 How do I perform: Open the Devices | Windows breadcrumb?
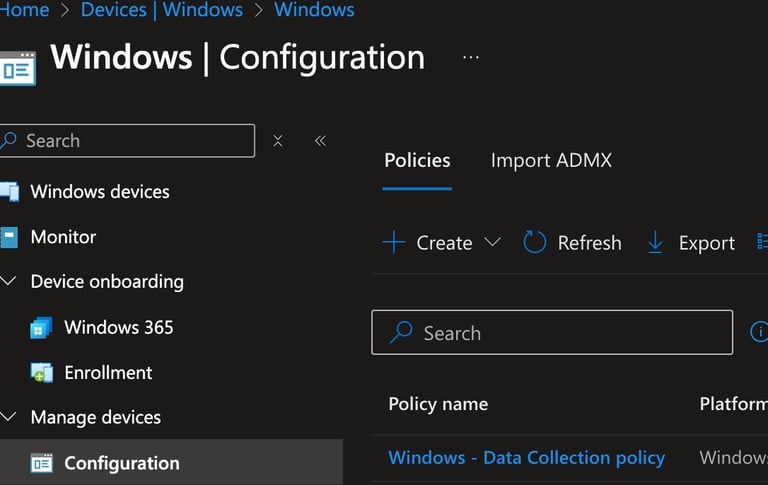[x=162, y=10]
